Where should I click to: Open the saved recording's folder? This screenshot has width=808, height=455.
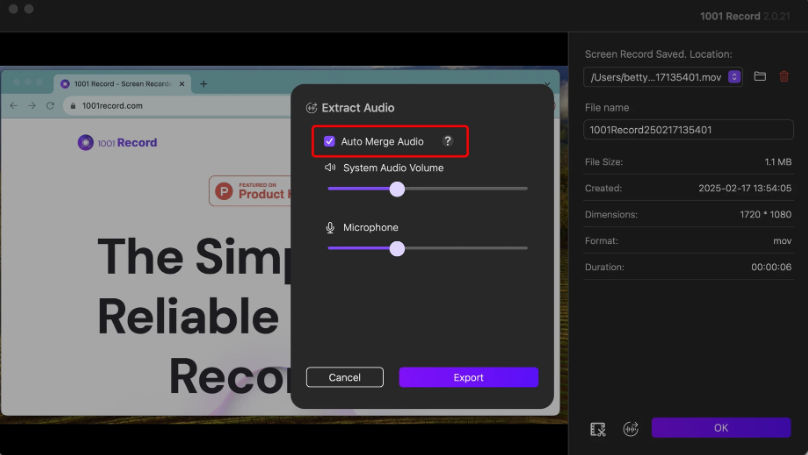tap(760, 77)
